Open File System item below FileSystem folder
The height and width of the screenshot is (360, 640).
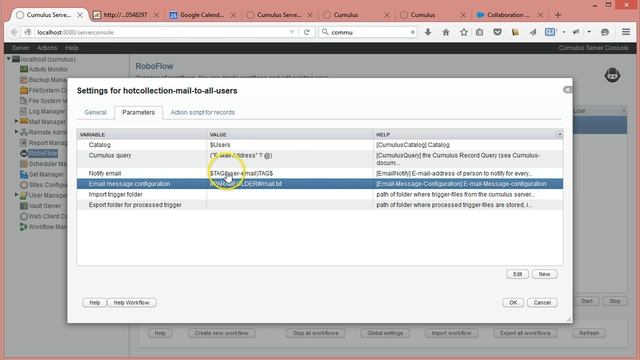[43, 101]
